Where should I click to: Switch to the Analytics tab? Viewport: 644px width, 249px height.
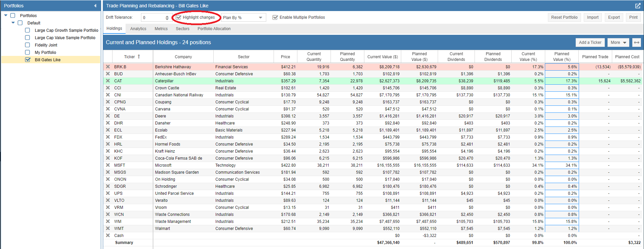pyautogui.click(x=138, y=29)
